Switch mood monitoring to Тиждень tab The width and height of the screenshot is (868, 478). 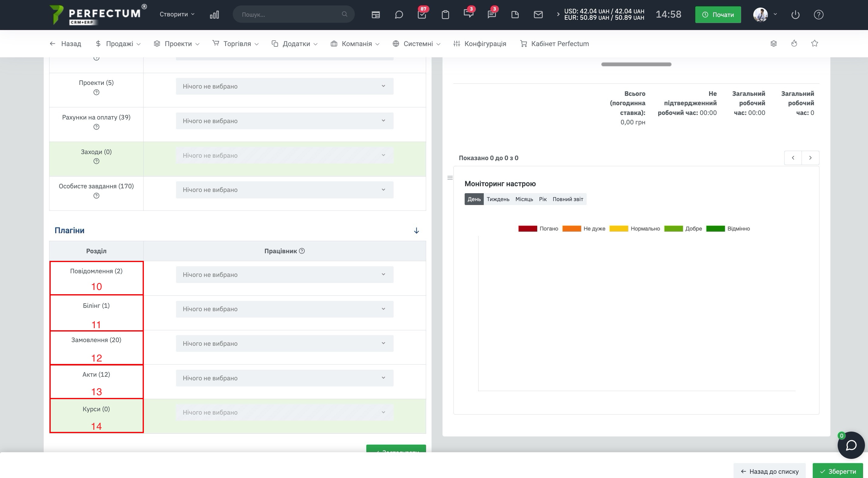(498, 199)
